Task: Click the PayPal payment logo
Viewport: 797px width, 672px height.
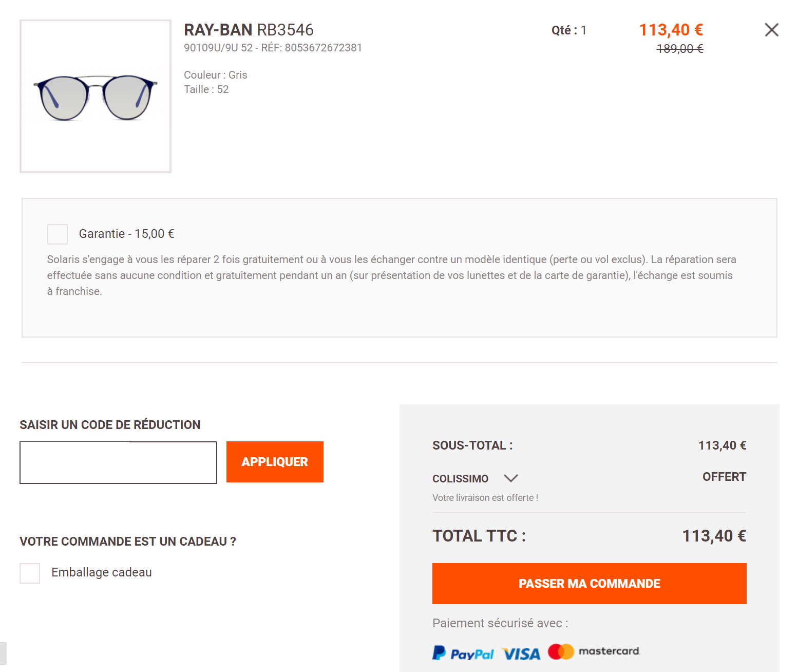Action: (x=463, y=653)
